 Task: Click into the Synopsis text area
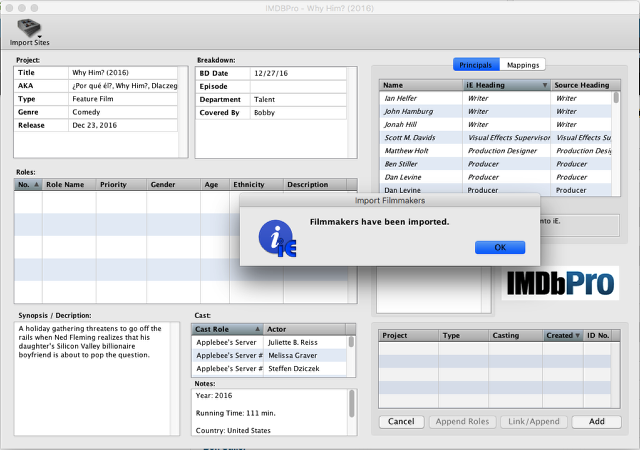(92, 378)
